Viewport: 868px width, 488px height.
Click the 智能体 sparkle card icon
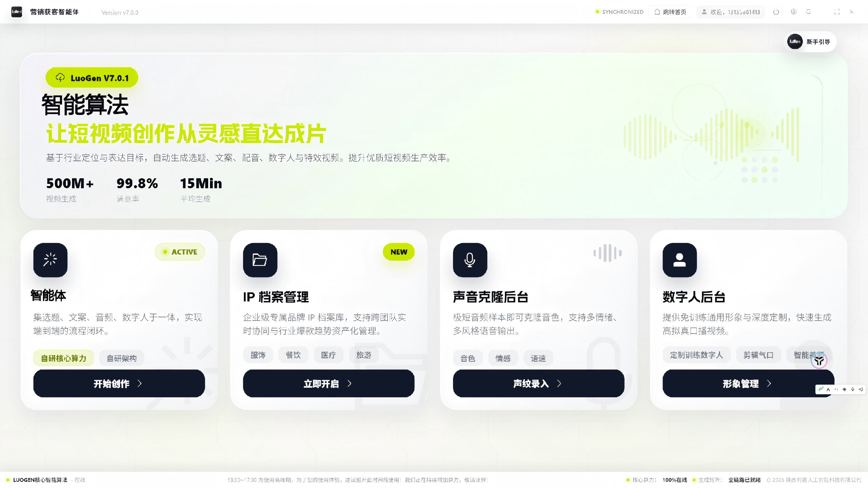coord(50,260)
